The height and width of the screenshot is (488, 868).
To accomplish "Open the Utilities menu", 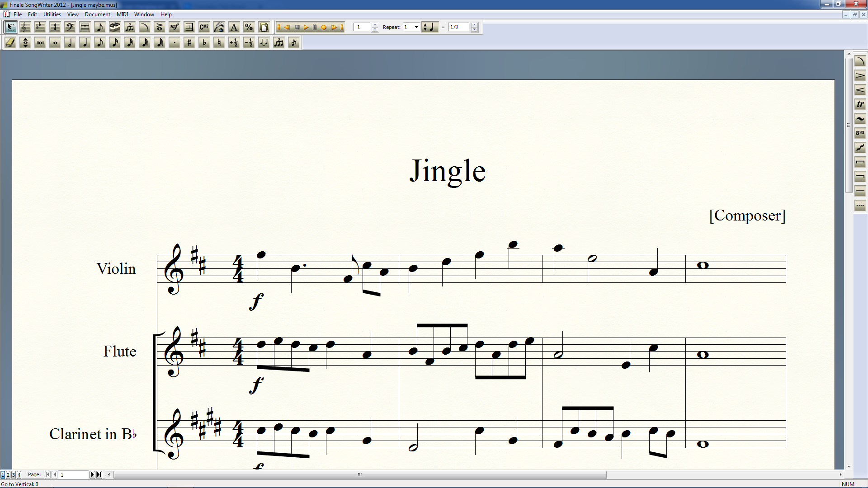I will point(52,14).
